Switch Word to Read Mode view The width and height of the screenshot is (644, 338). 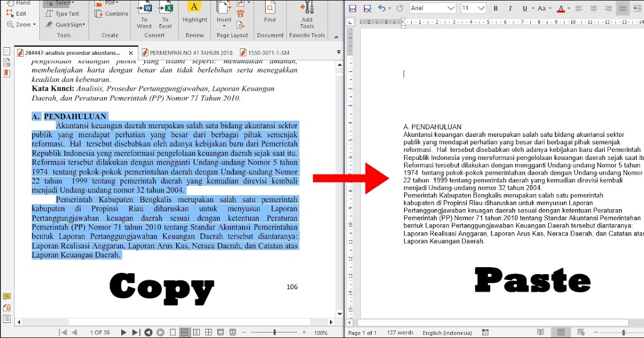[540, 333]
